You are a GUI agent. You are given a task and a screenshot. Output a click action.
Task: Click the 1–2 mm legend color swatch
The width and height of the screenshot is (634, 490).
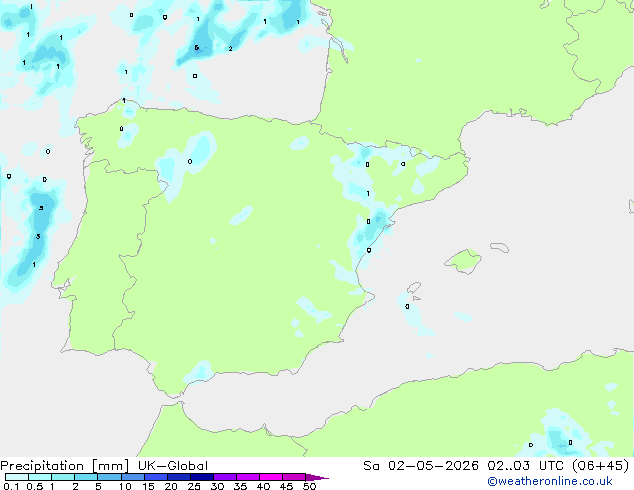click(x=63, y=477)
